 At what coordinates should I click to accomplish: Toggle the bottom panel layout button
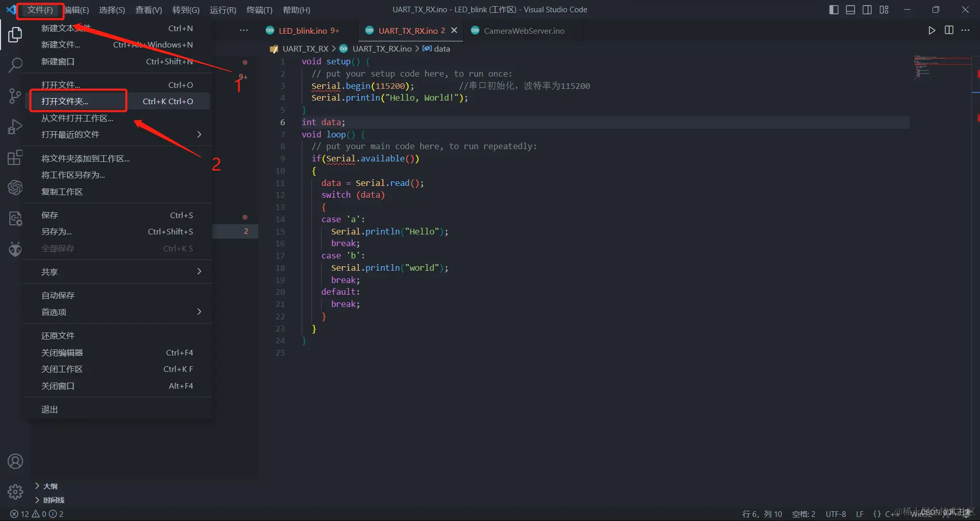(850, 10)
